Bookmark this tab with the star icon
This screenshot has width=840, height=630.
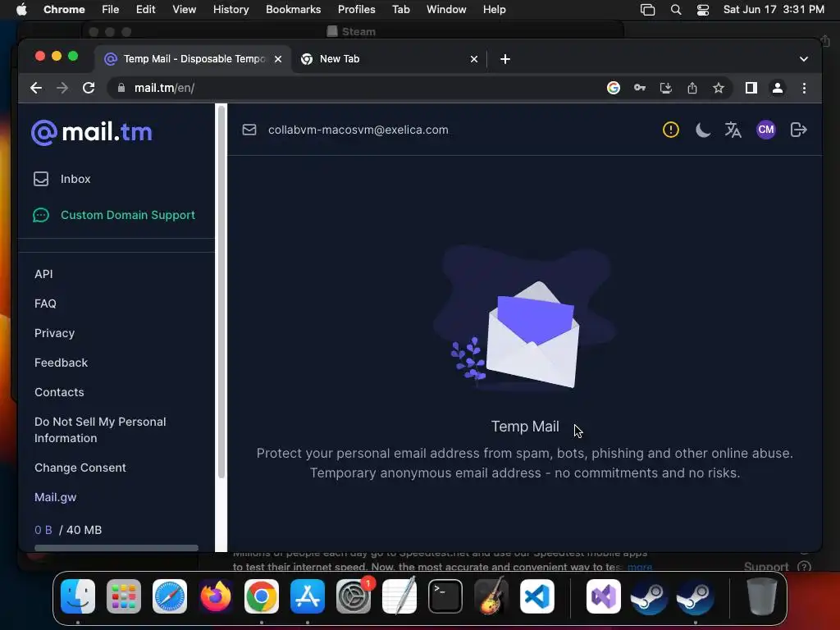click(719, 88)
